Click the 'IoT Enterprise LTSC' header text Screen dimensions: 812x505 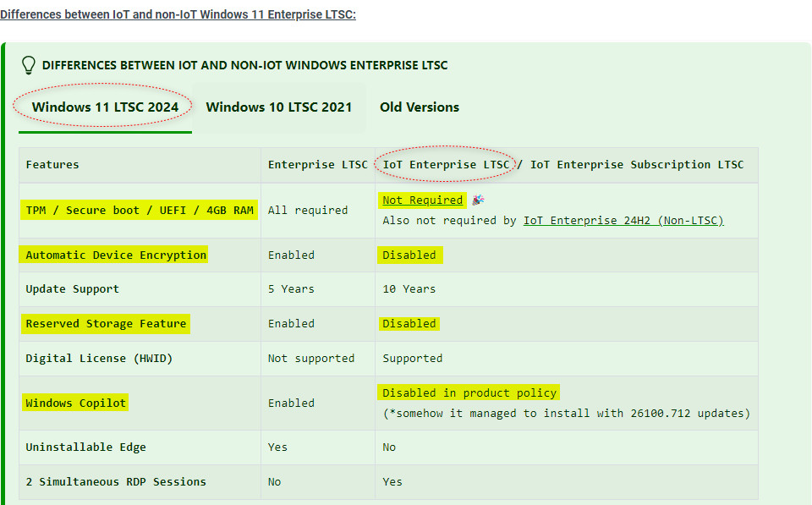[446, 165]
